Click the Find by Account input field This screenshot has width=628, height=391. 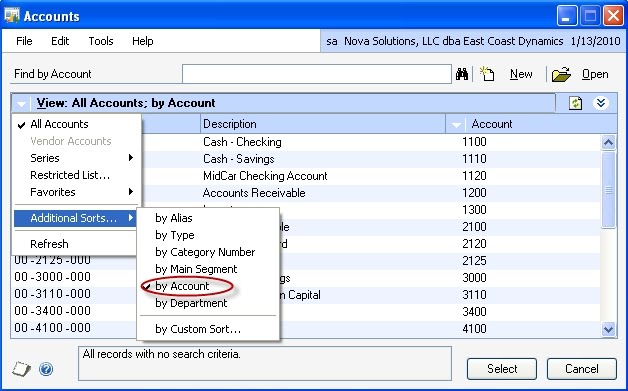click(317, 74)
